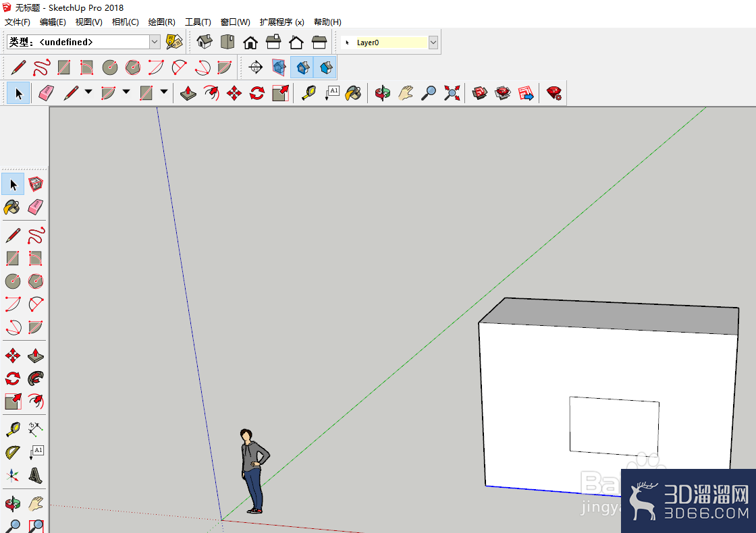Switch to Front view house icon

click(250, 43)
